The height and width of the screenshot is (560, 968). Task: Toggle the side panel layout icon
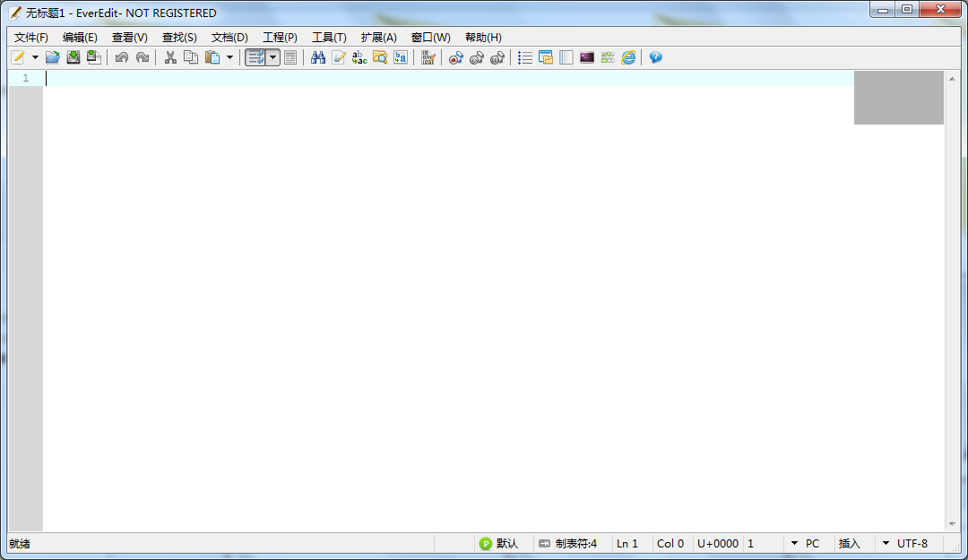click(566, 57)
